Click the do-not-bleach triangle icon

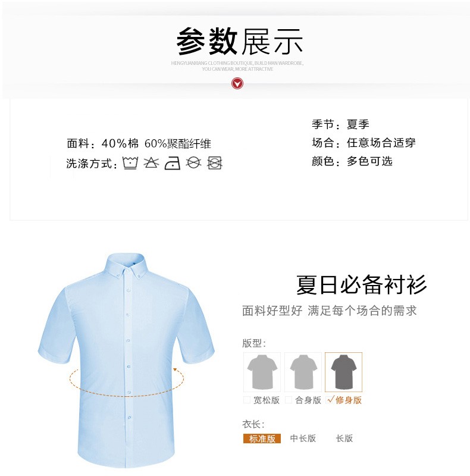tap(151, 162)
